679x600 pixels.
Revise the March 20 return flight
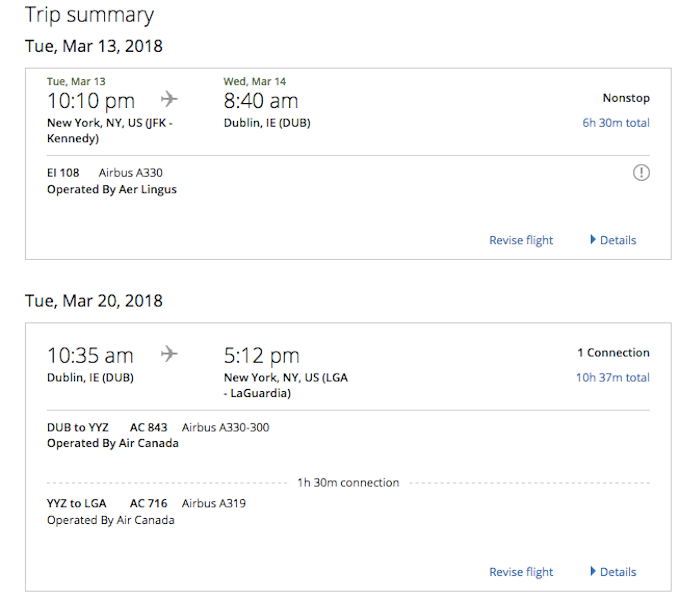tap(520, 572)
